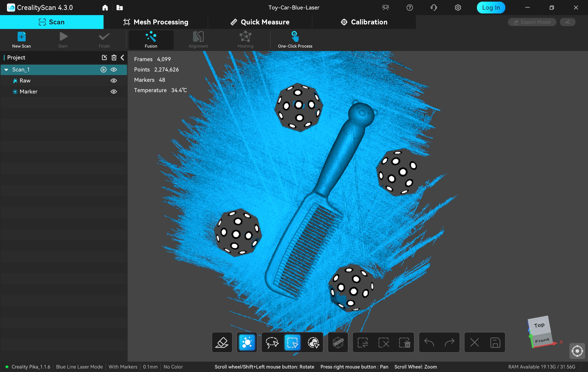Click the Front face of view cube
588x372 pixels.
[542, 340]
